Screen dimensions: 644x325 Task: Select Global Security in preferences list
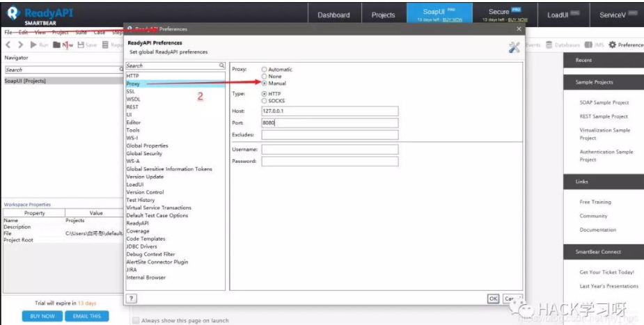(x=175, y=154)
